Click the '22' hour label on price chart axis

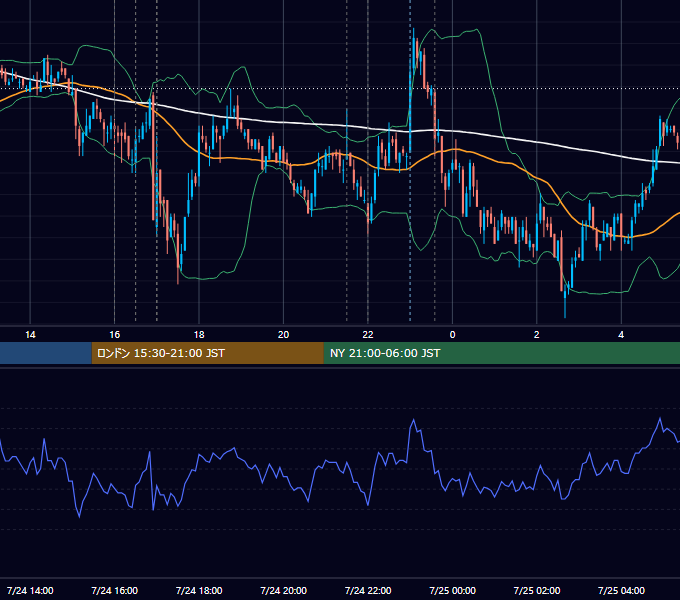pyautogui.click(x=368, y=335)
